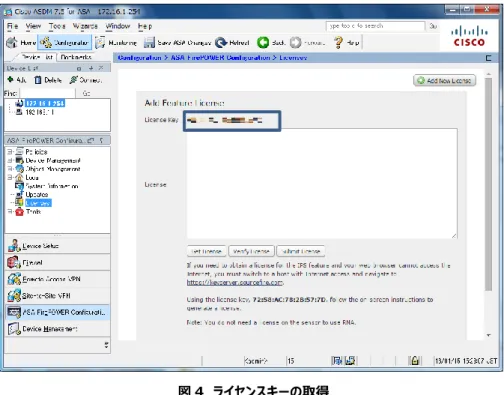Click scrollbar down arrow in main panel
504x395 pixels.
(489, 335)
